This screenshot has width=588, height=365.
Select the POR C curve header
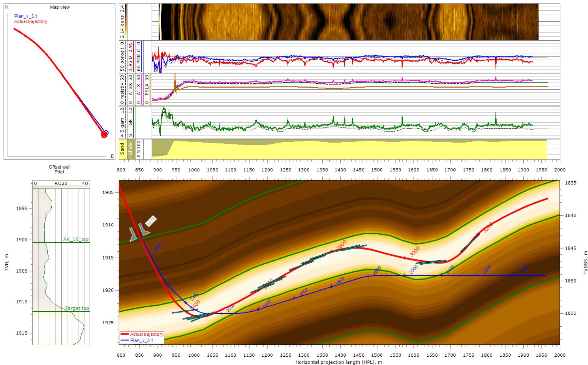pyautogui.click(x=139, y=57)
